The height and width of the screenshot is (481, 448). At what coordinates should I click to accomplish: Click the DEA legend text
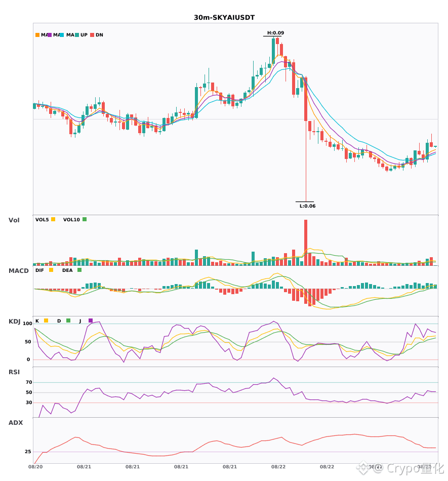[x=67, y=270]
